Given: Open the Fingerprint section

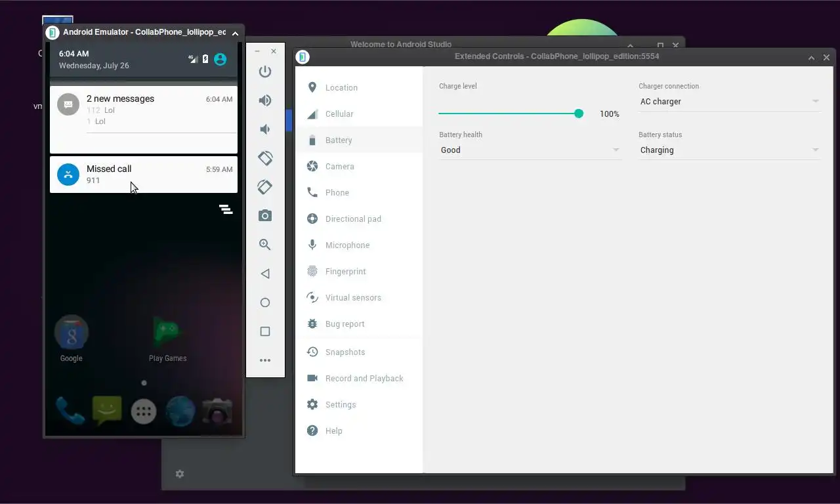Looking at the screenshot, I should click(359, 271).
